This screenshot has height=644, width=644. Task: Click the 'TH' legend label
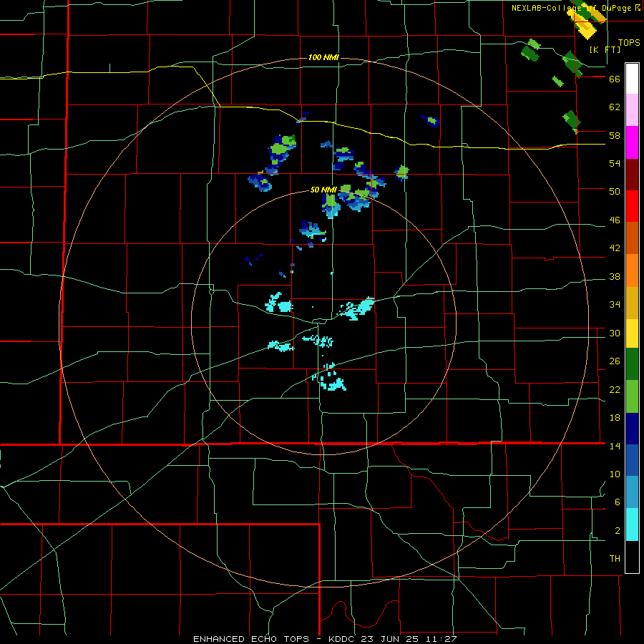click(x=615, y=559)
